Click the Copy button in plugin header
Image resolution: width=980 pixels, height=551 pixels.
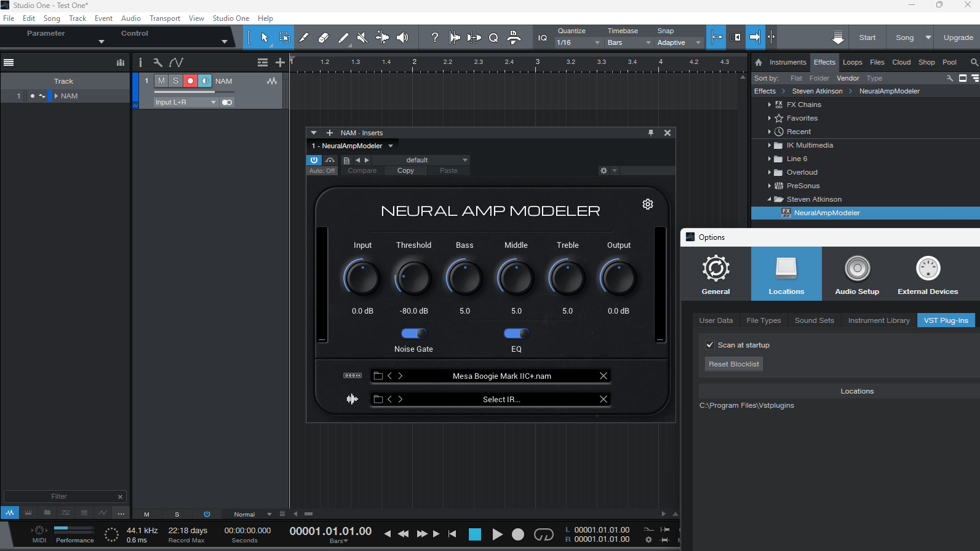pyautogui.click(x=405, y=170)
